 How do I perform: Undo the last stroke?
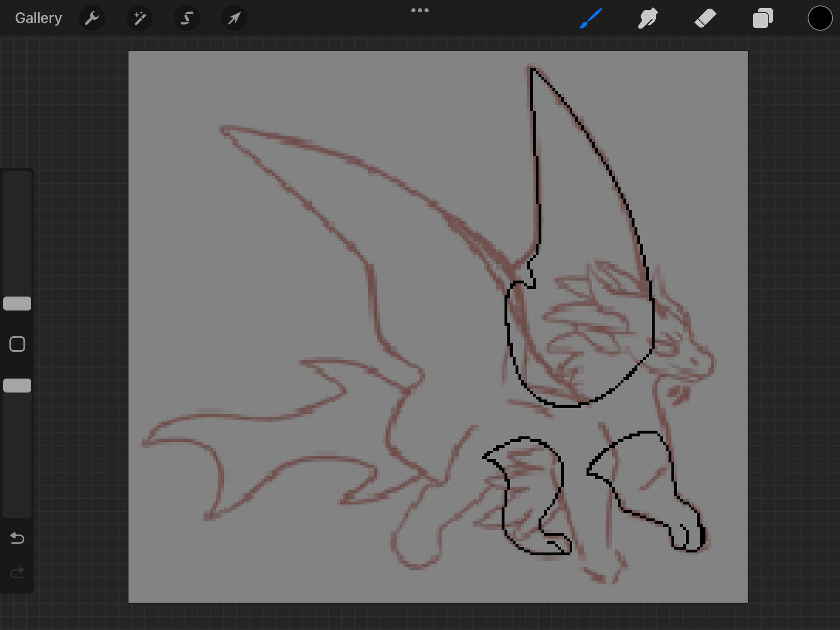(17, 538)
